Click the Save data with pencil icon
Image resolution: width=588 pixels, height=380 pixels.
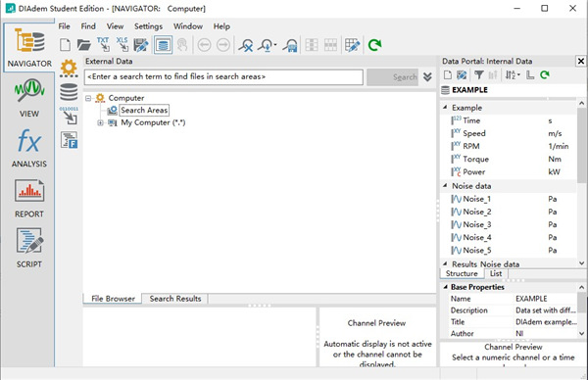(x=141, y=45)
